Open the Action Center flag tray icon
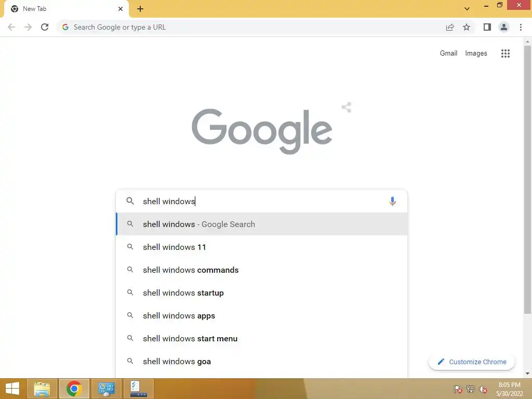532x399 pixels. pos(458,389)
